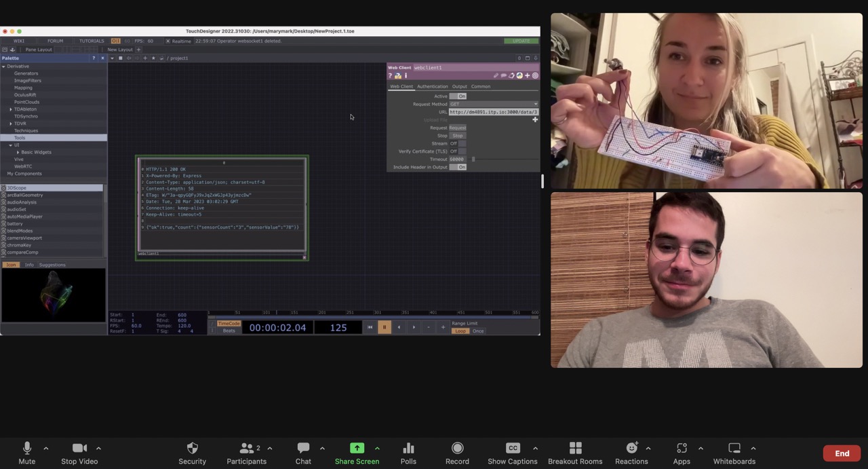Expand the TDVR folder

[11, 124]
